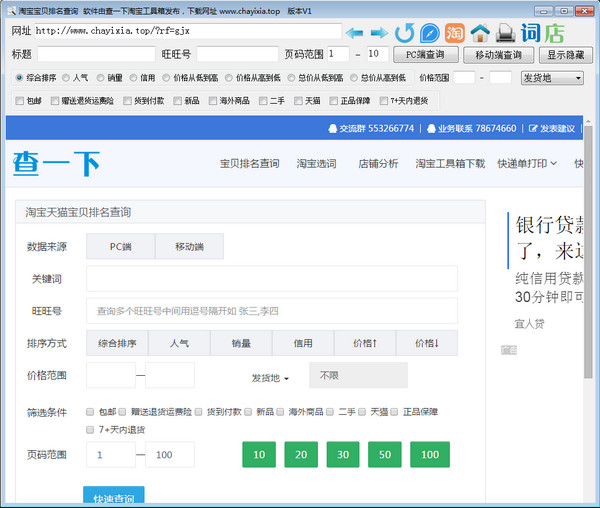Viewport: 600px width, 508px height.
Task: Click the back arrow navigation icon
Action: [354, 33]
